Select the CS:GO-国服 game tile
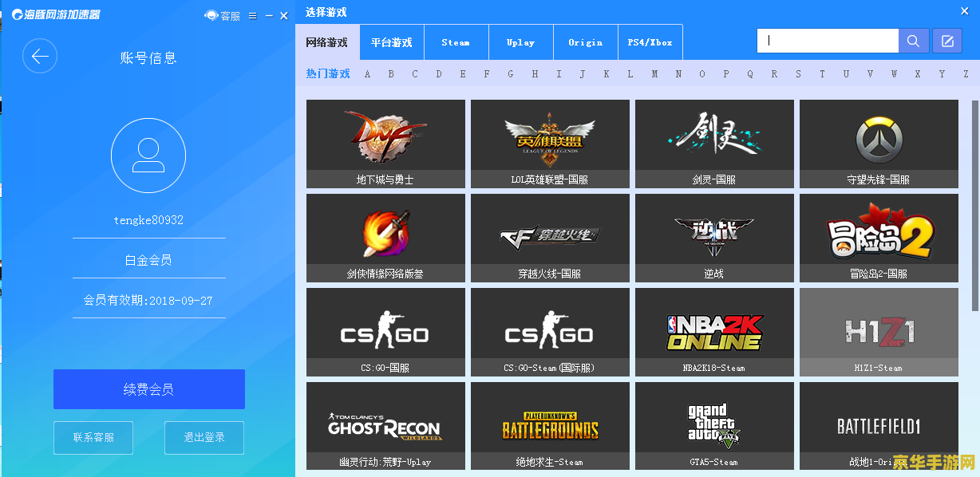The image size is (980, 477). pyautogui.click(x=385, y=332)
